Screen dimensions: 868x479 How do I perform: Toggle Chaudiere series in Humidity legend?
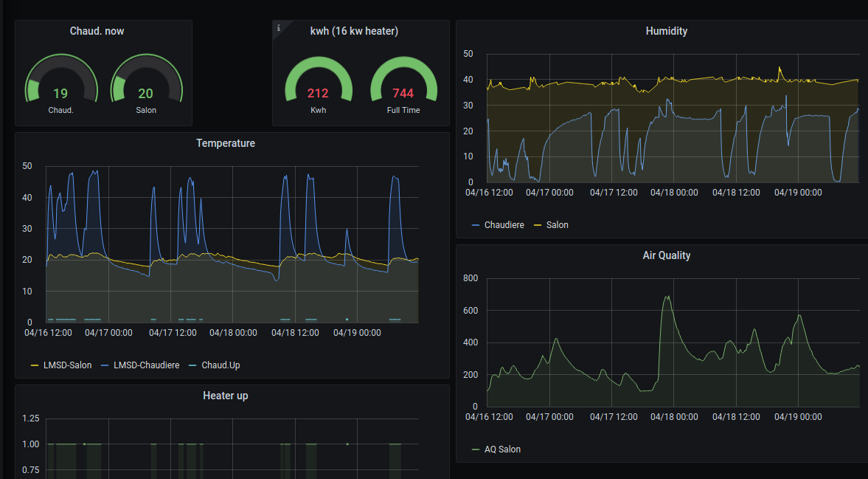pos(504,225)
